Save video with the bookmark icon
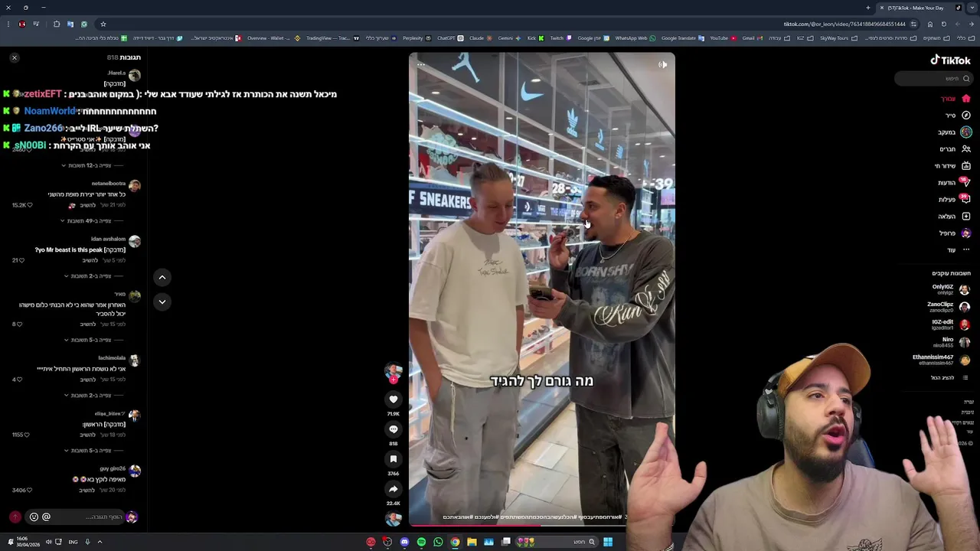 [394, 459]
